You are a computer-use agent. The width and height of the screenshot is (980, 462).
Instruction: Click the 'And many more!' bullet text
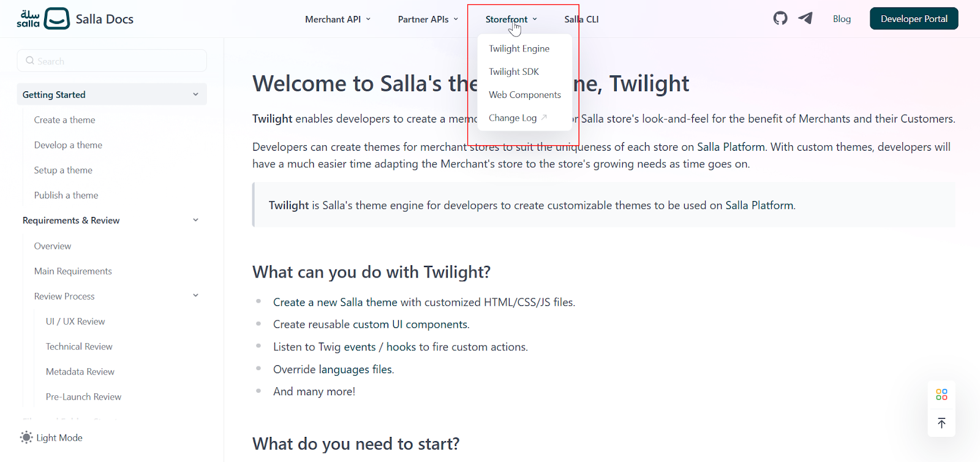tap(314, 392)
